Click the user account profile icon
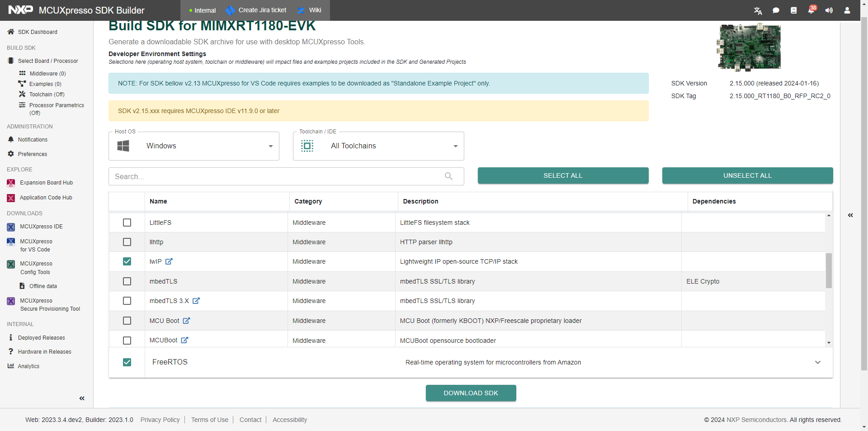Image resolution: width=868 pixels, height=431 pixels. tap(847, 10)
